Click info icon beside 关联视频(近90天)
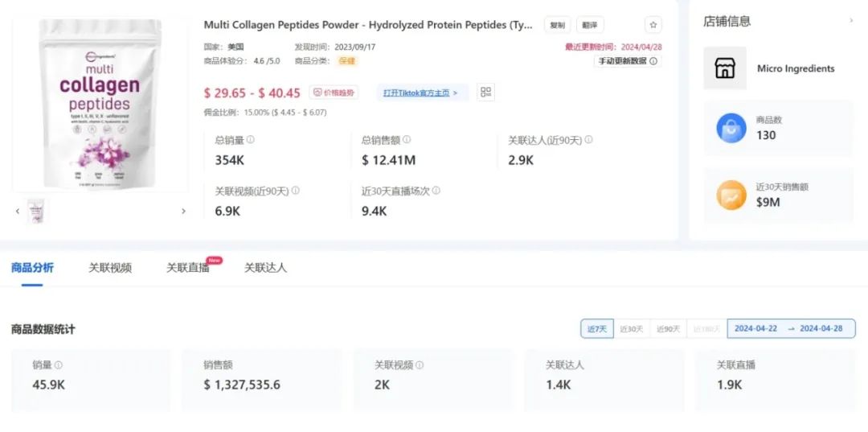Viewport: 868px width, 432px height. click(296, 191)
